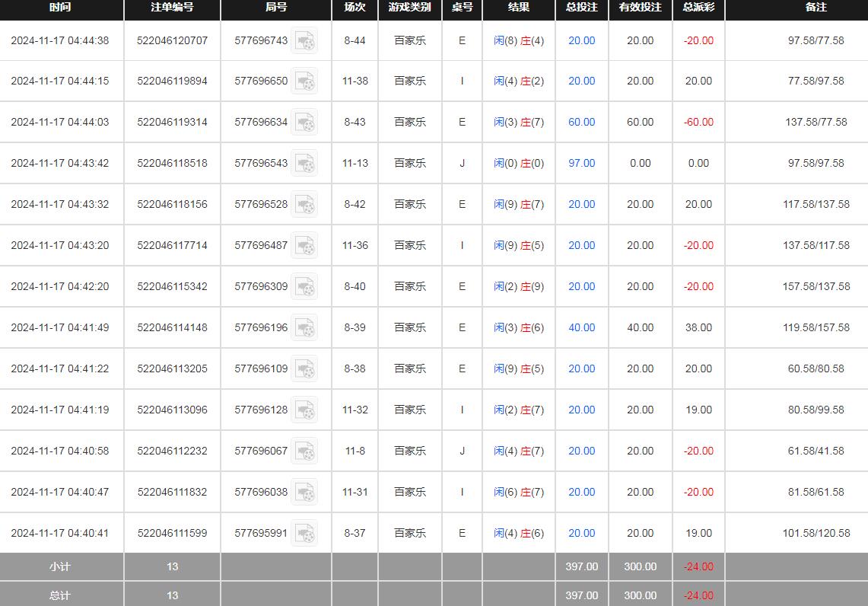Click the blue 40.00 total bet amount
The image size is (868, 606).
tap(581, 327)
